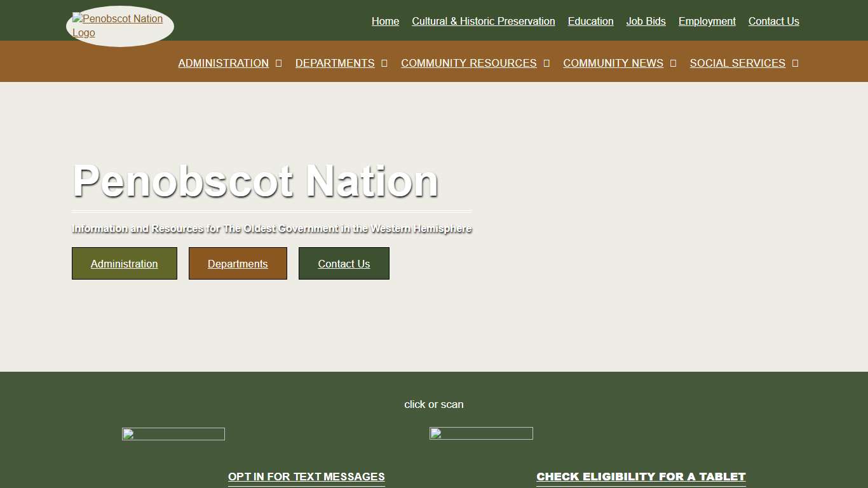The height and width of the screenshot is (488, 868).
Task: Open the Employment link in header
Action: [707, 21]
